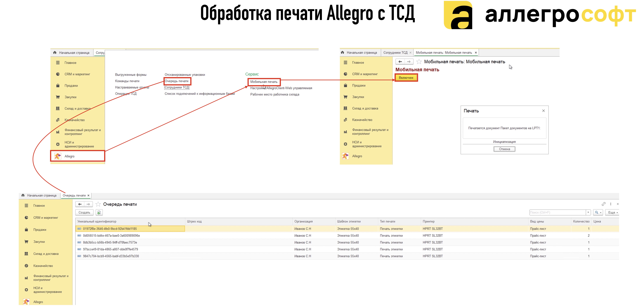Click the back arrow in Очередь печати window

pos(80,204)
